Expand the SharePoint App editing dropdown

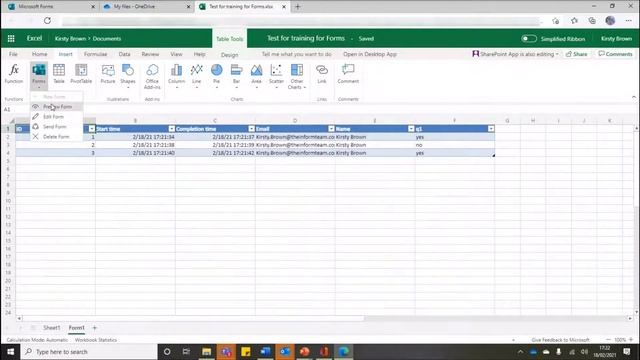557,54
